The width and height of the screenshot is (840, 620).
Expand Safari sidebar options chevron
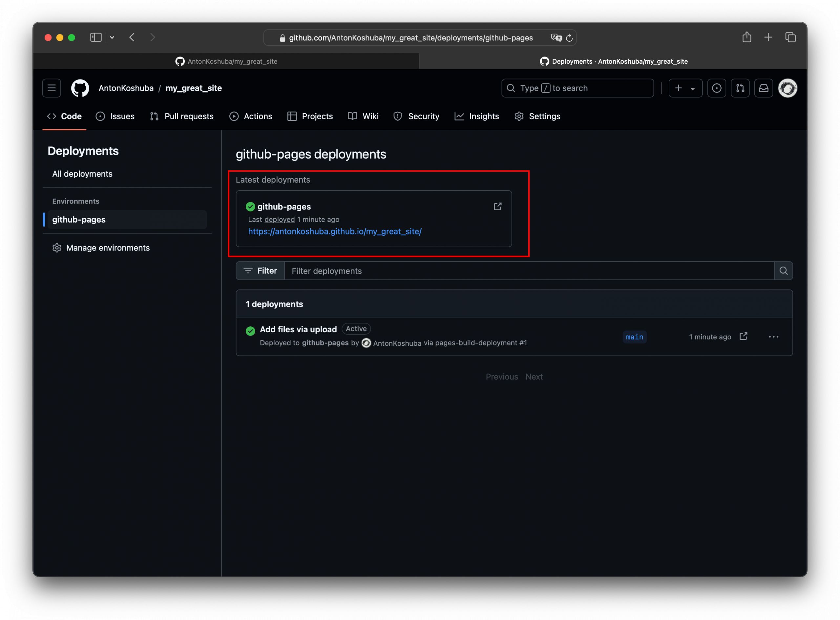(112, 37)
